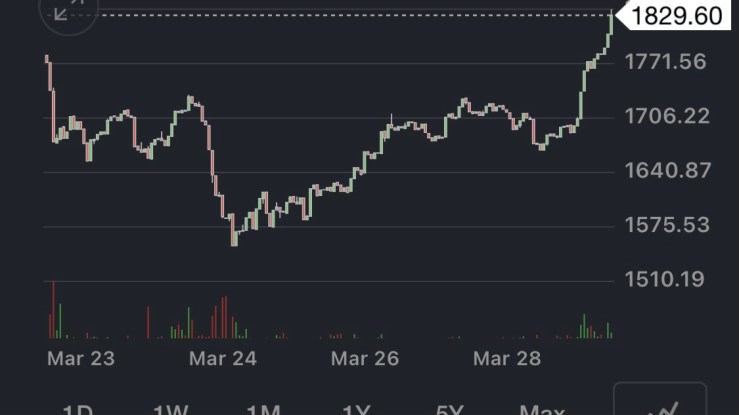Click the fullscreen expand chart icon
The height and width of the screenshot is (415, 739).
[x=66, y=11]
